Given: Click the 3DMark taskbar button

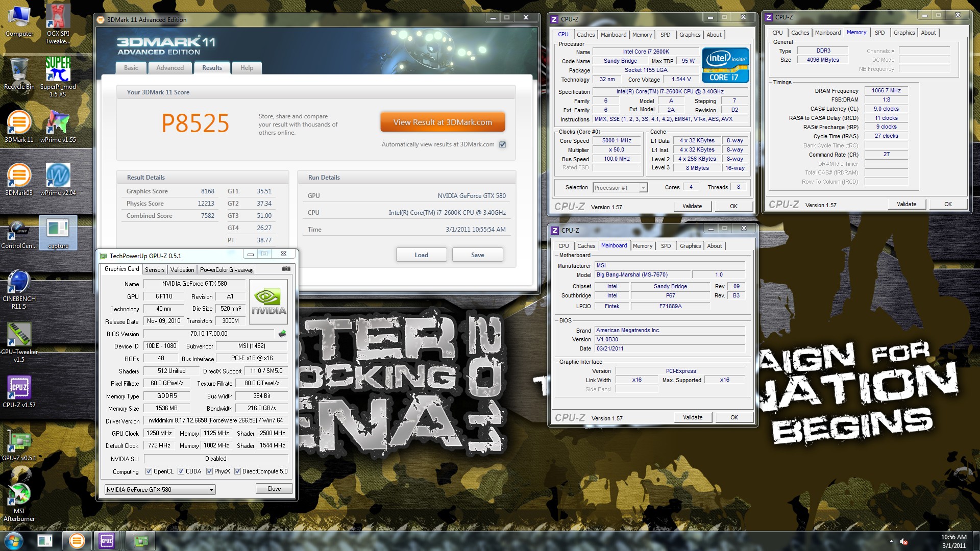Looking at the screenshot, I should click(77, 541).
